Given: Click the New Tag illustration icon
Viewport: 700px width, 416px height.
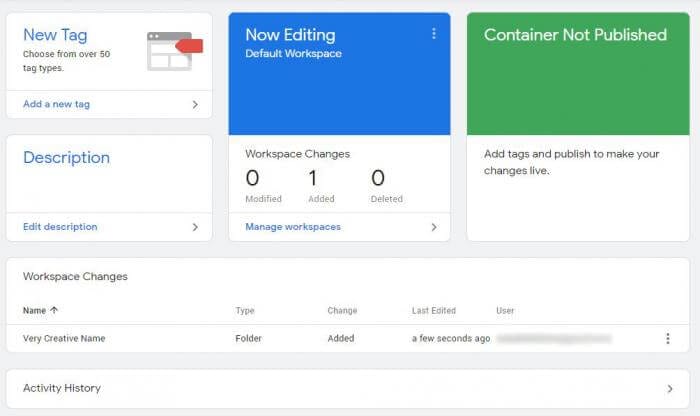Looking at the screenshot, I should (x=175, y=51).
